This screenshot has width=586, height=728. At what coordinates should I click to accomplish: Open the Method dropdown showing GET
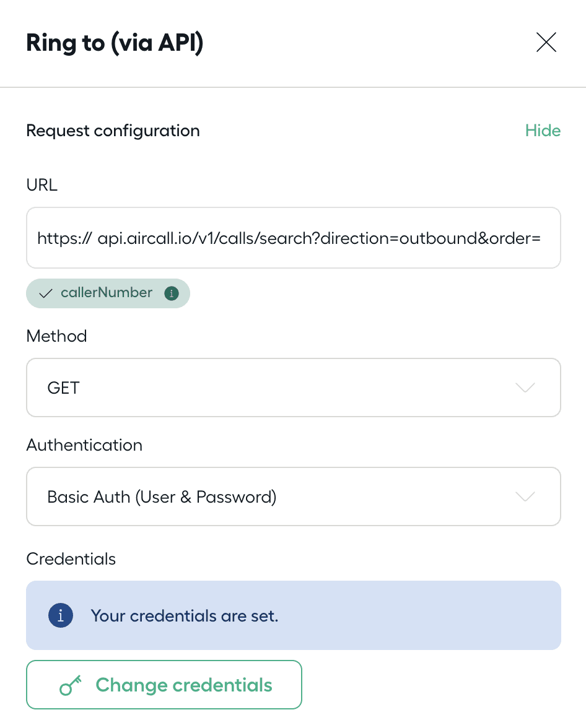pos(293,388)
